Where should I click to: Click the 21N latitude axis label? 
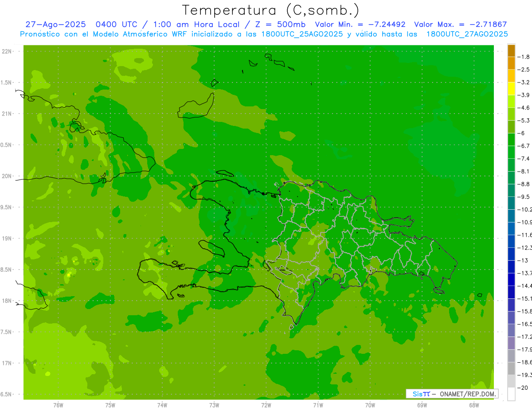pyautogui.click(x=6, y=114)
